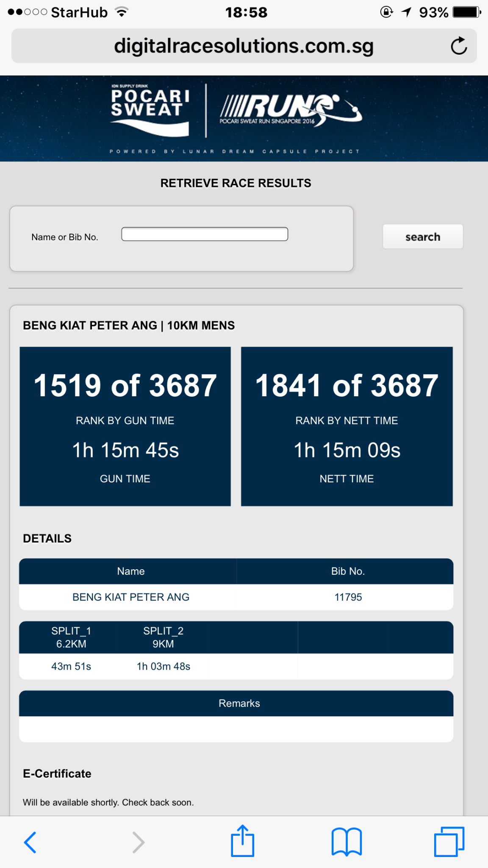Tap the SPLIT_1 6.2KM header
This screenshot has width=488, height=868.
(71, 637)
